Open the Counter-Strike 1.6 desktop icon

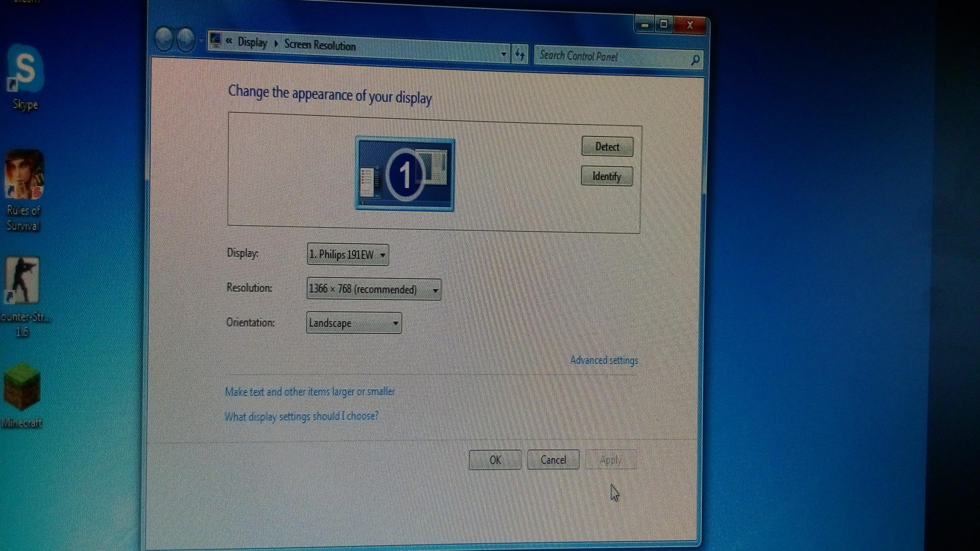point(23,297)
